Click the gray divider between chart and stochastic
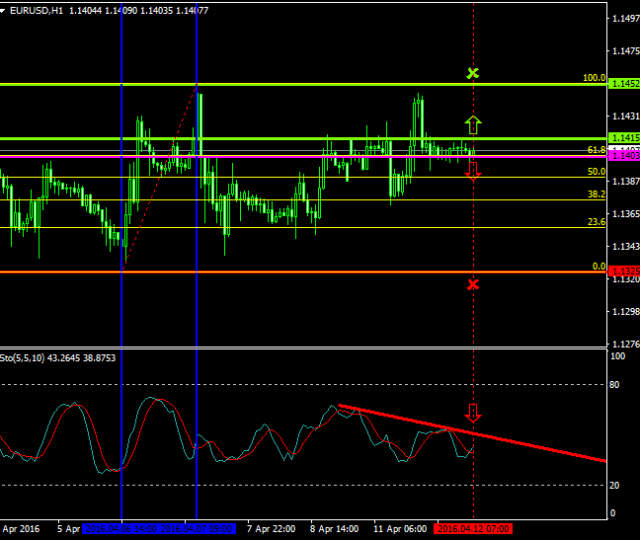 pos(300,347)
